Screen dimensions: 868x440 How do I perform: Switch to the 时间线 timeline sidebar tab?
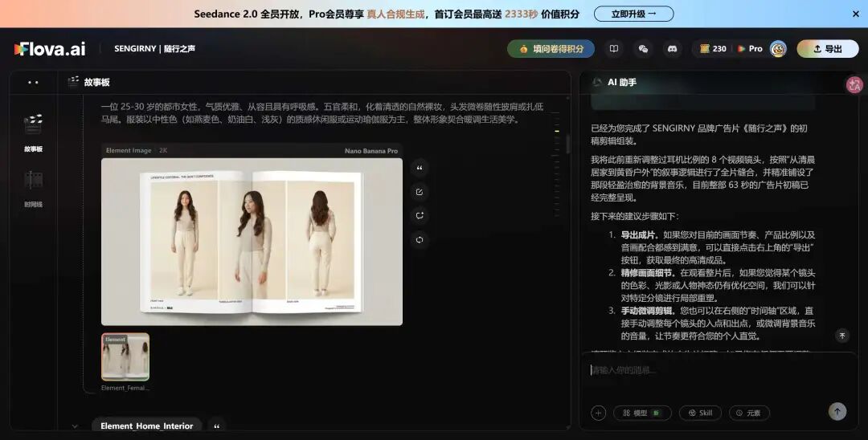[33, 189]
